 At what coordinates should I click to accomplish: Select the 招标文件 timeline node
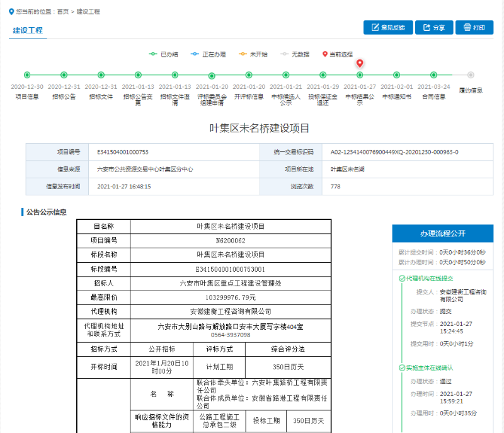(101, 75)
